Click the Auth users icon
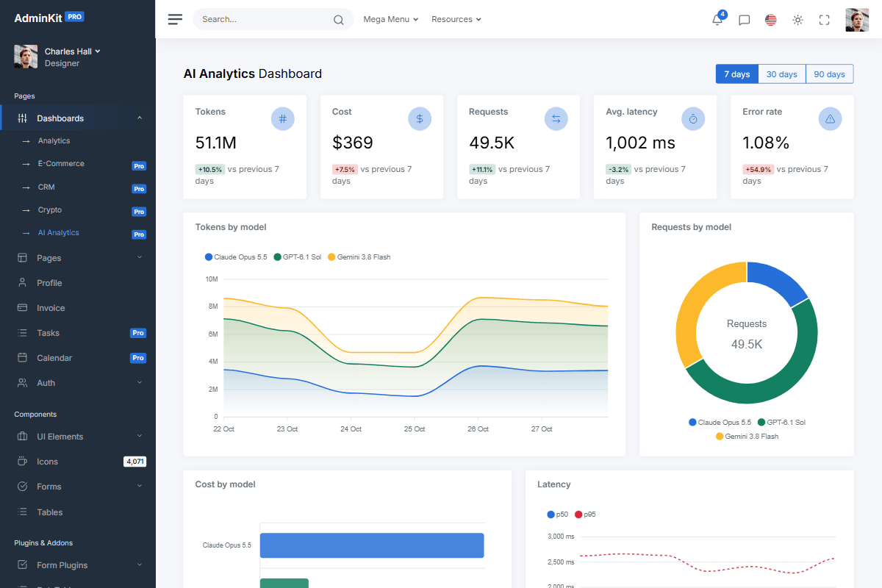Image resolution: width=882 pixels, height=588 pixels. coord(22,383)
